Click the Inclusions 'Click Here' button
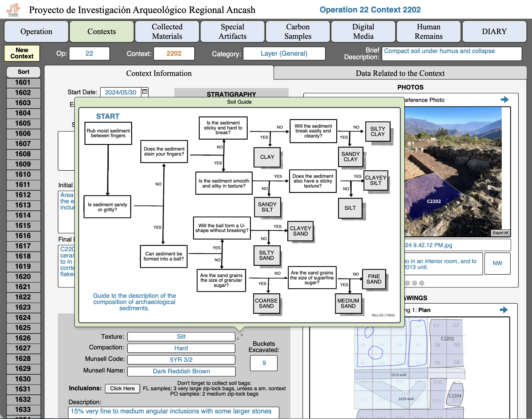Image resolution: width=532 pixels, height=419 pixels. pos(122,388)
